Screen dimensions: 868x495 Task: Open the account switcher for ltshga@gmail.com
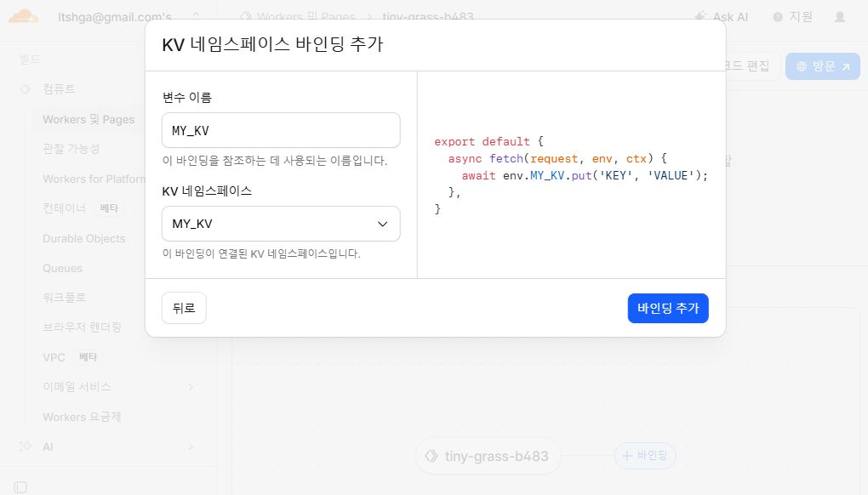click(x=129, y=17)
